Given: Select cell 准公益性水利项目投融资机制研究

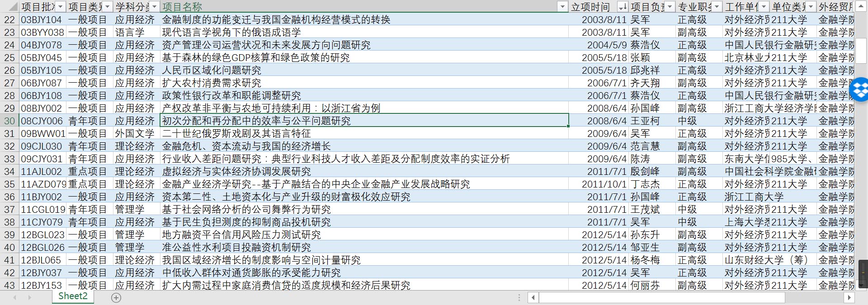Looking at the screenshot, I should pos(364,247).
